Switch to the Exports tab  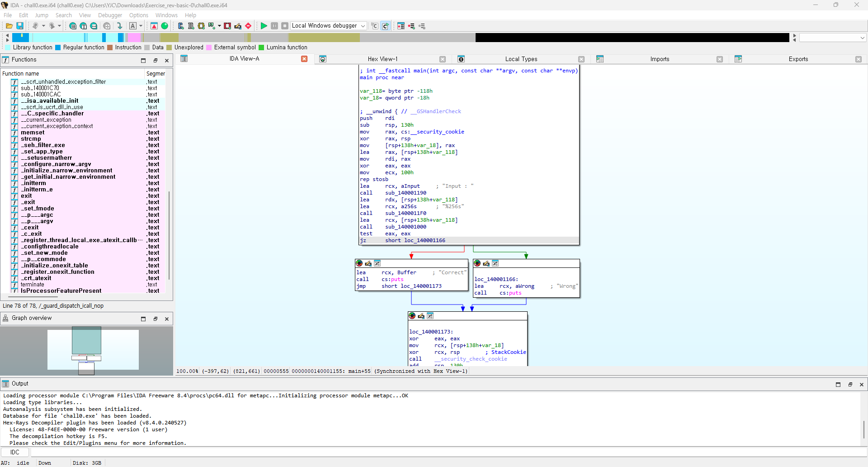point(798,59)
